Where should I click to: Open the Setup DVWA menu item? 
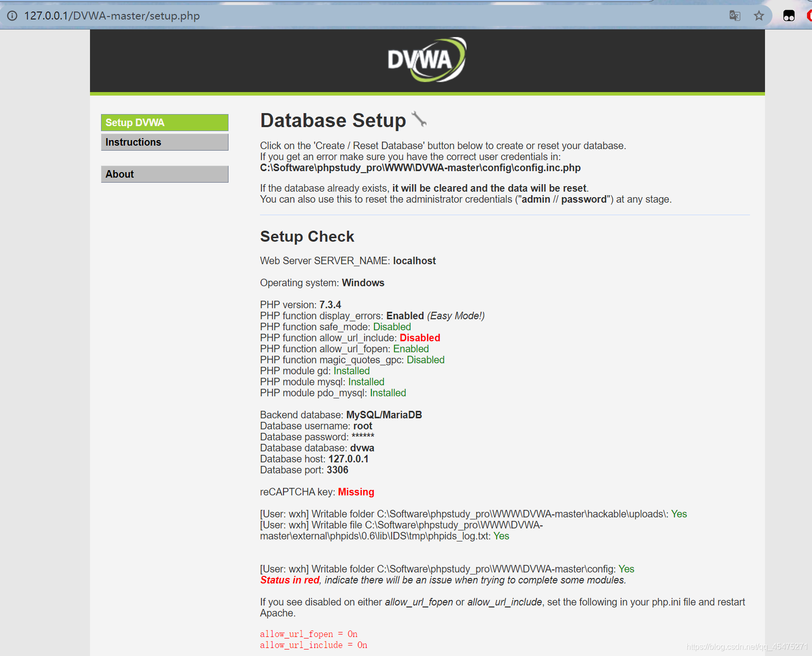click(164, 123)
